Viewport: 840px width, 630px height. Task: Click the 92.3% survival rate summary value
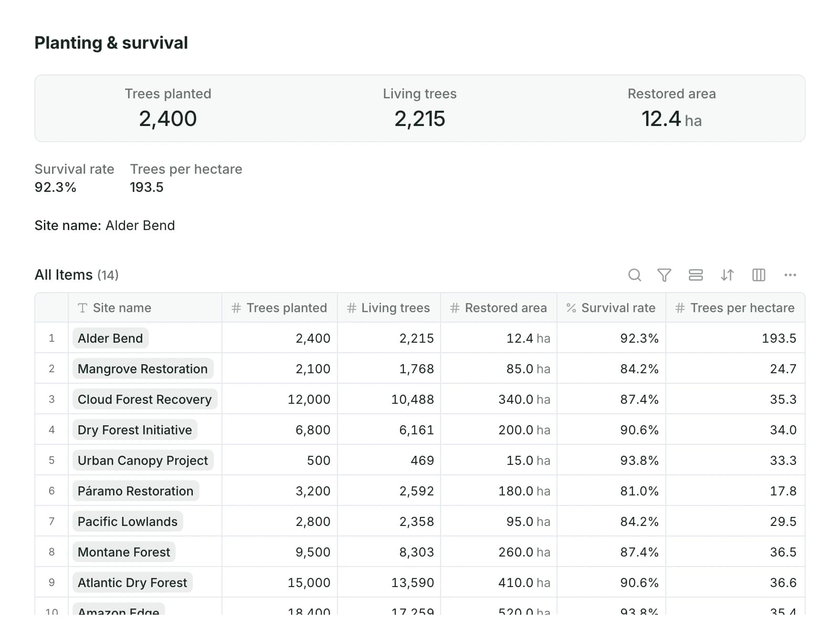point(55,187)
